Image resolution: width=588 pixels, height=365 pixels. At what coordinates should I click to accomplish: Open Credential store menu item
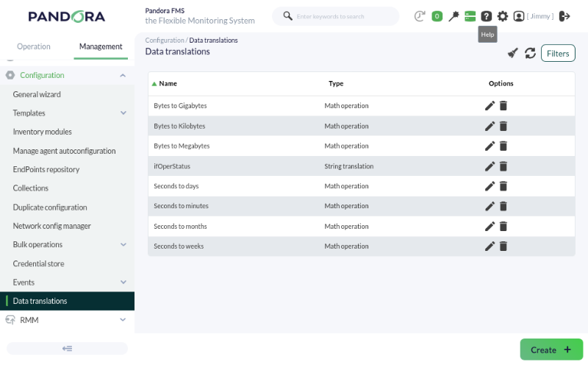click(38, 263)
